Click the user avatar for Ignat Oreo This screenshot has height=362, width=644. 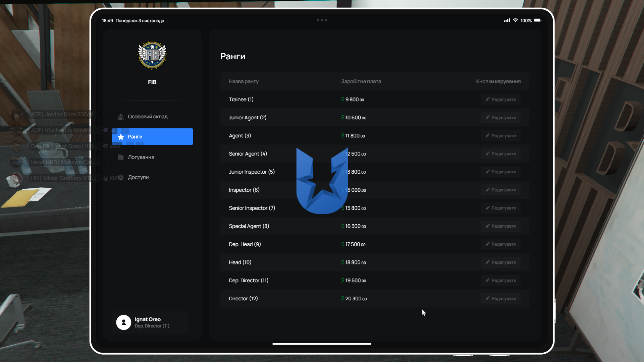[123, 322]
